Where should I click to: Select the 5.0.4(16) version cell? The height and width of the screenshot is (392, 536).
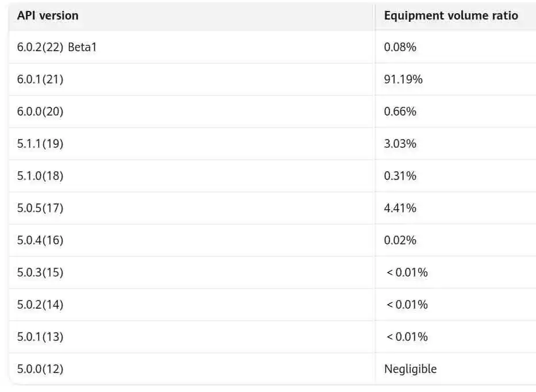[x=40, y=240]
